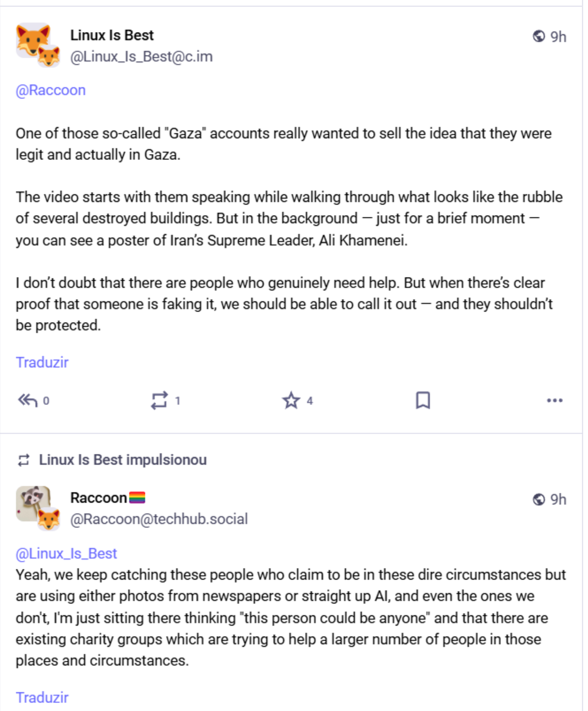Click the globe visibility icon on first post
The height and width of the screenshot is (711, 588).
[538, 36]
